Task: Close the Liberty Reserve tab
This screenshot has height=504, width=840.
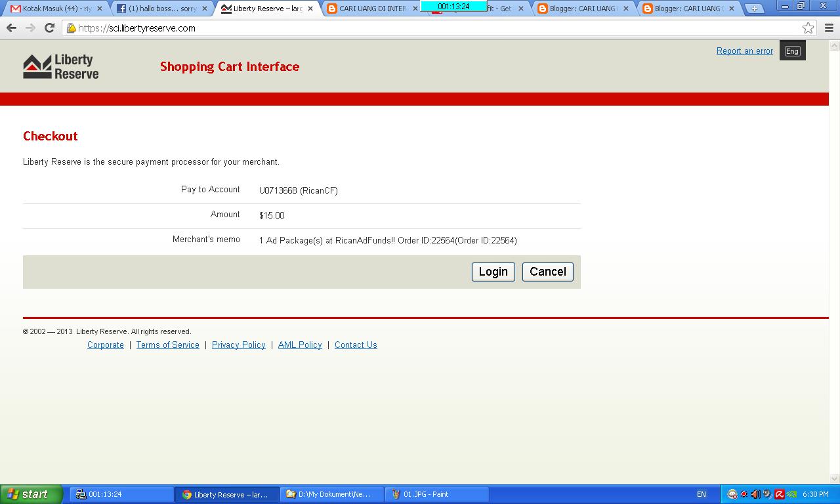Action: point(310,9)
